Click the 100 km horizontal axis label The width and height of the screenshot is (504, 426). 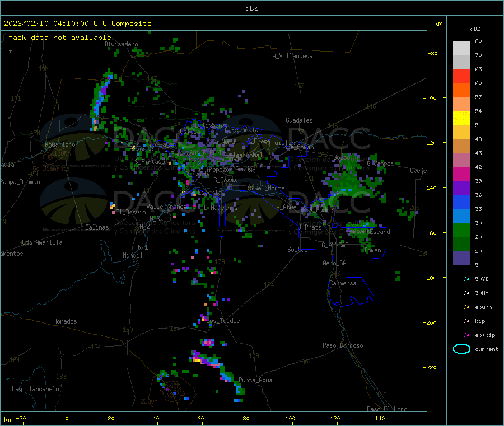pos(290,418)
